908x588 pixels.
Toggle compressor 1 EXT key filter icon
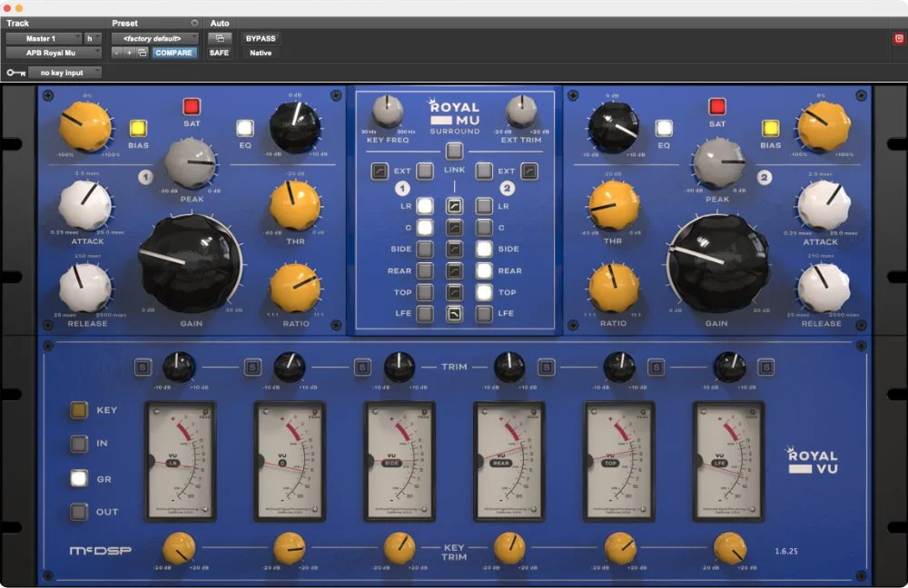(380, 171)
